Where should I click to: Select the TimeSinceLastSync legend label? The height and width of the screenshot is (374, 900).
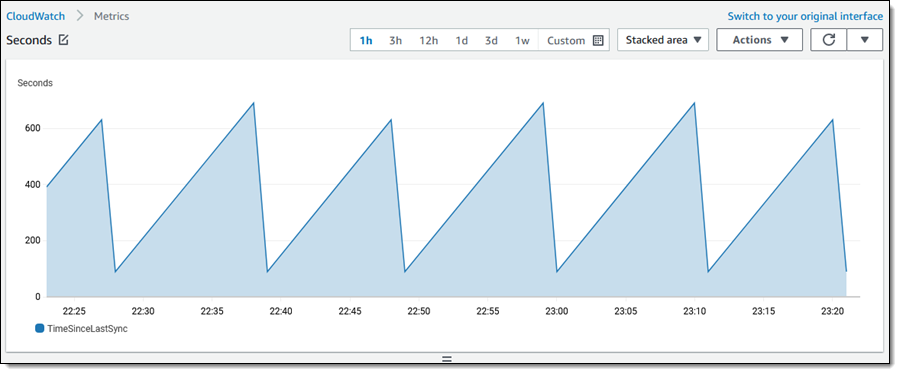(x=87, y=329)
